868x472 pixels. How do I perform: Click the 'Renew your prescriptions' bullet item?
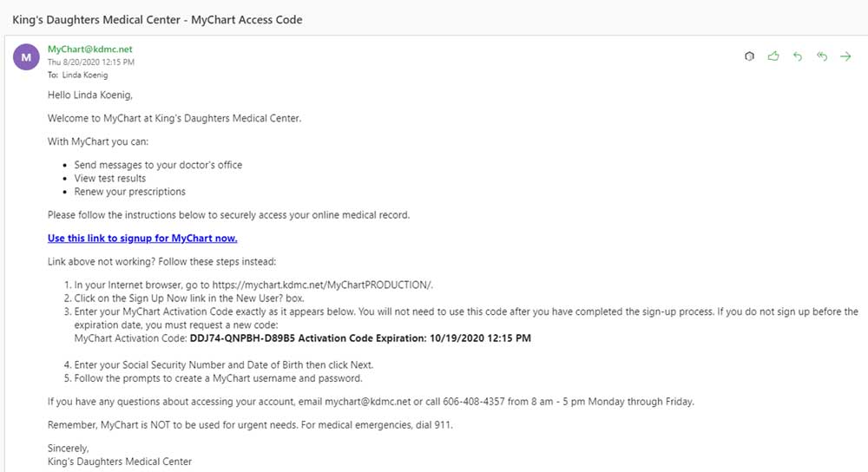pyautogui.click(x=129, y=191)
